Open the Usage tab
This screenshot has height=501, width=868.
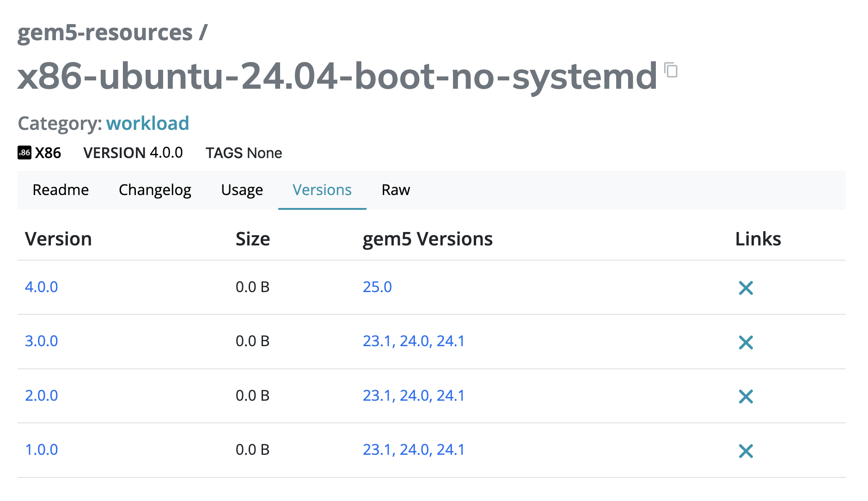point(242,190)
